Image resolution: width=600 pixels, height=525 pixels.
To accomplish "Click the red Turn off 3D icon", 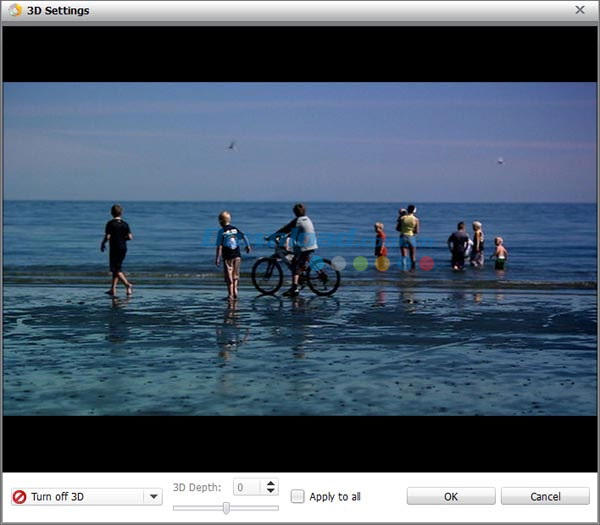I will tap(20, 497).
